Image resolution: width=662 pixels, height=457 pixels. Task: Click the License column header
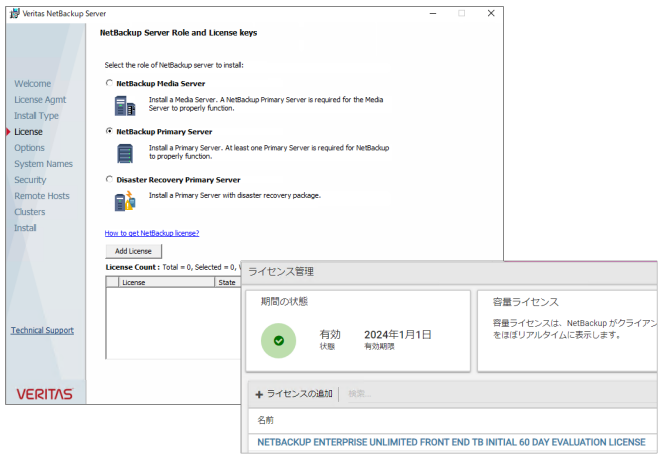point(167,282)
